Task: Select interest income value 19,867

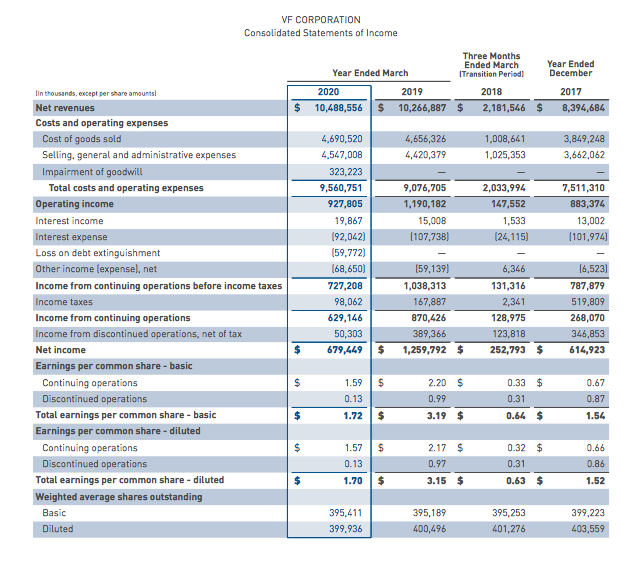Action: [348, 221]
